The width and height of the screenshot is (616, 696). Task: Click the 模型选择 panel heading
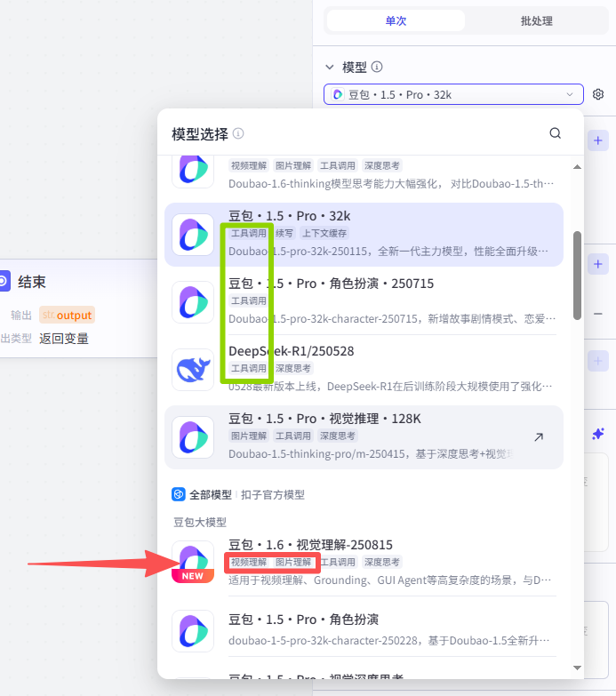(x=200, y=134)
